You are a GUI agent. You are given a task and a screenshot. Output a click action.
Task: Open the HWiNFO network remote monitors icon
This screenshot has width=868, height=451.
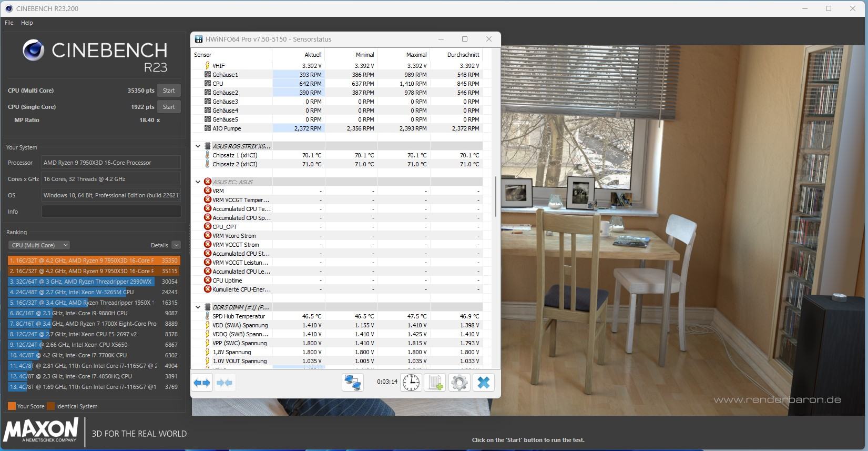pos(352,383)
